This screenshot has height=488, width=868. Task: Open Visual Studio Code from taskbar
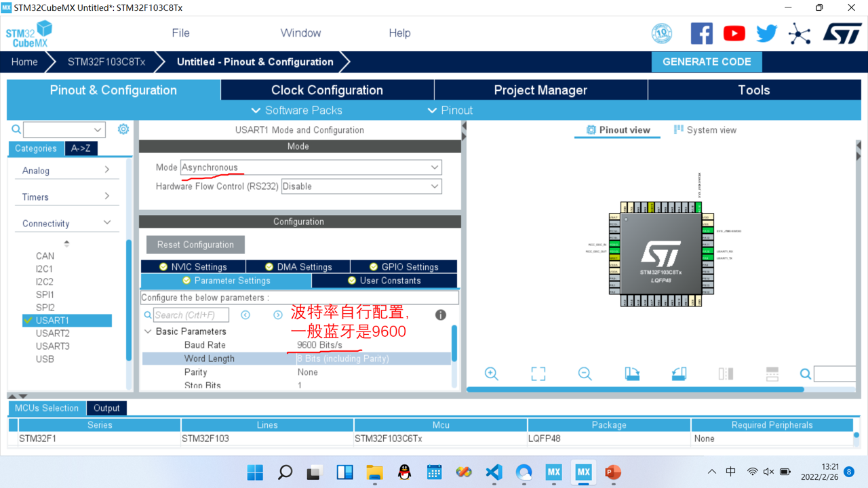tap(494, 472)
